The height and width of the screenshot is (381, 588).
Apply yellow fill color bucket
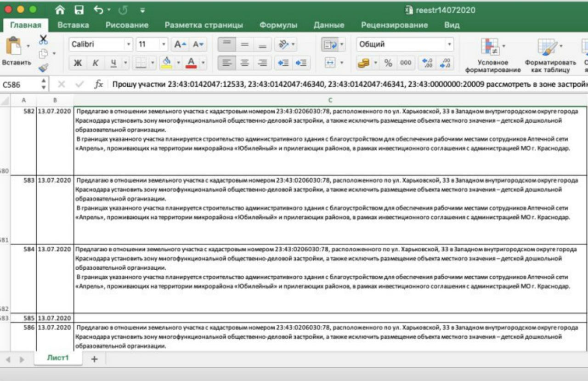tap(167, 63)
